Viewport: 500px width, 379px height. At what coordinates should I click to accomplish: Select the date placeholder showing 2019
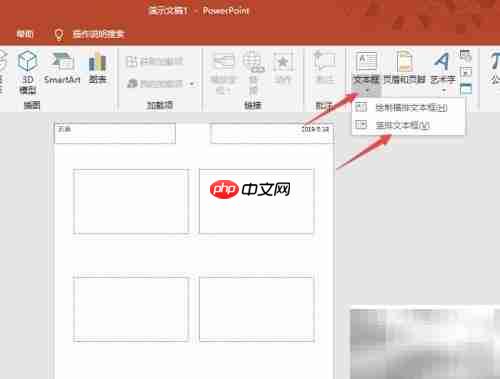[x=271, y=133]
